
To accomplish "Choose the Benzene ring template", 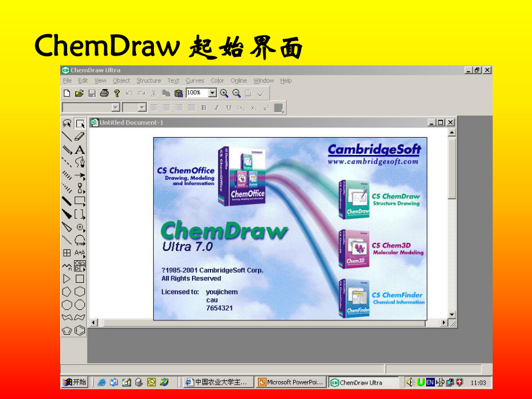I will click(80, 330).
